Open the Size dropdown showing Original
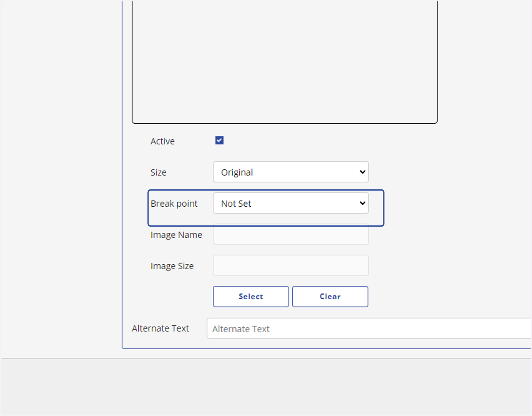 click(x=291, y=172)
